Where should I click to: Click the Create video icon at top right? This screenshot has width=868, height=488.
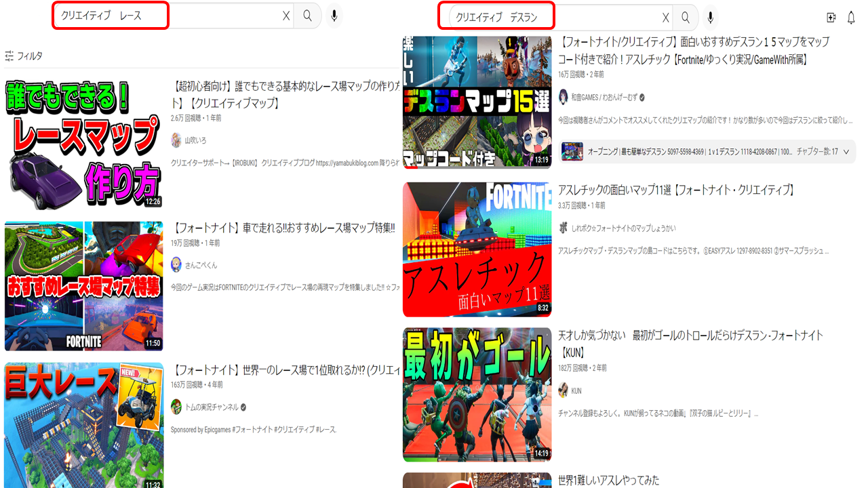pos(831,17)
